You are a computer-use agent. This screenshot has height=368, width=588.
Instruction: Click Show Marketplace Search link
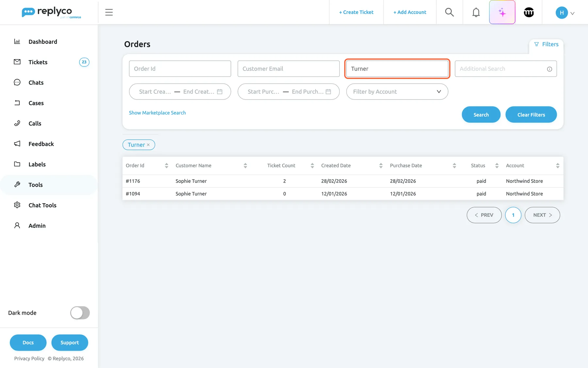[x=157, y=113]
